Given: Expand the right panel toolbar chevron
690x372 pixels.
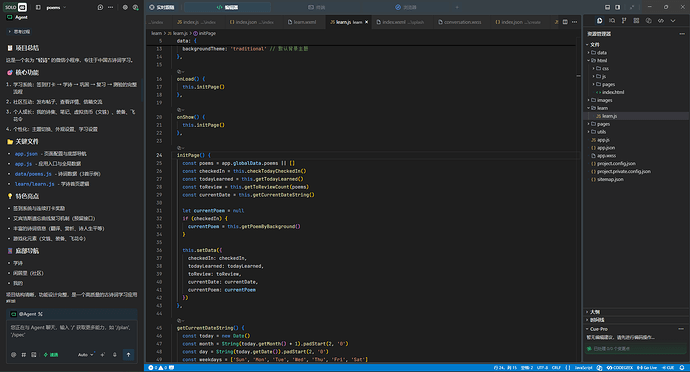Looking at the screenshot, I should tap(673, 21).
